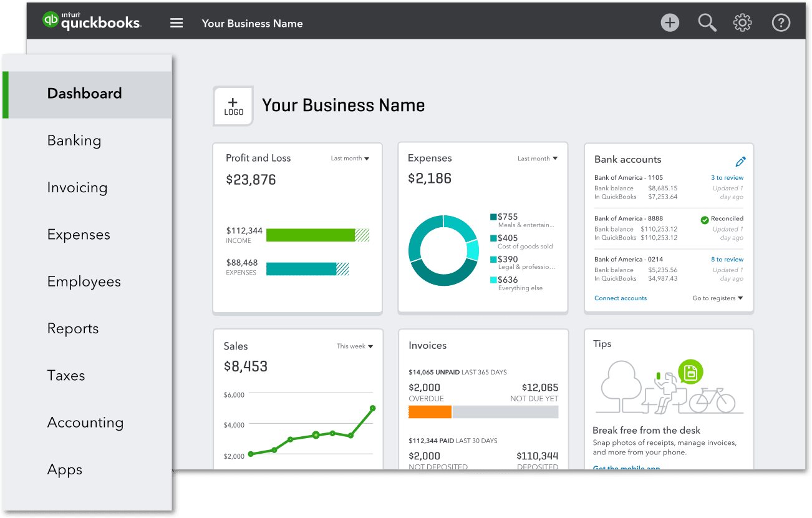Click the orange overdue invoices bar
This screenshot has width=812, height=518.
[x=430, y=411]
